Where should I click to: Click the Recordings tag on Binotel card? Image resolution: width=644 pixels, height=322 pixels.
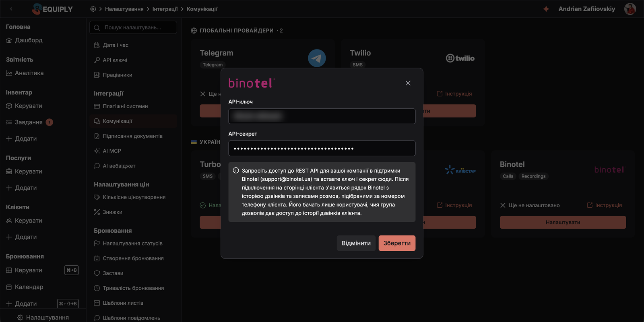coord(533,176)
